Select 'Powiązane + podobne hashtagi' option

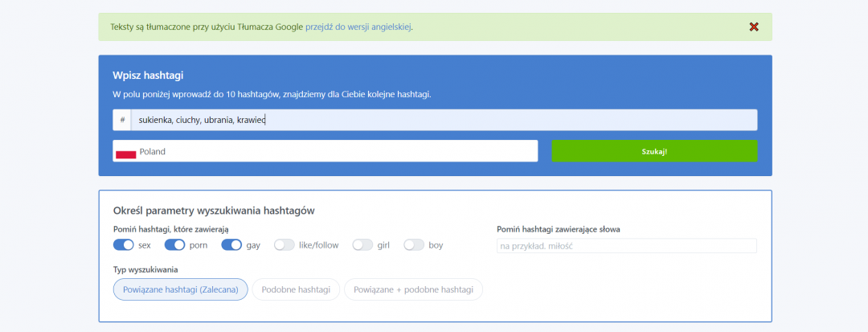pos(413,289)
